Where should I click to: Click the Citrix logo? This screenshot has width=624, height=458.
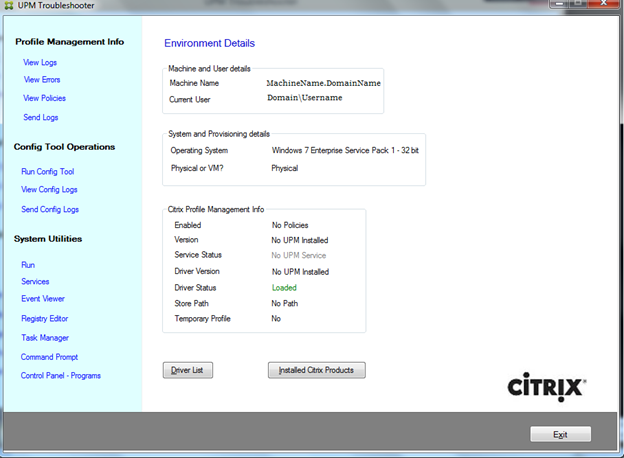tap(547, 387)
